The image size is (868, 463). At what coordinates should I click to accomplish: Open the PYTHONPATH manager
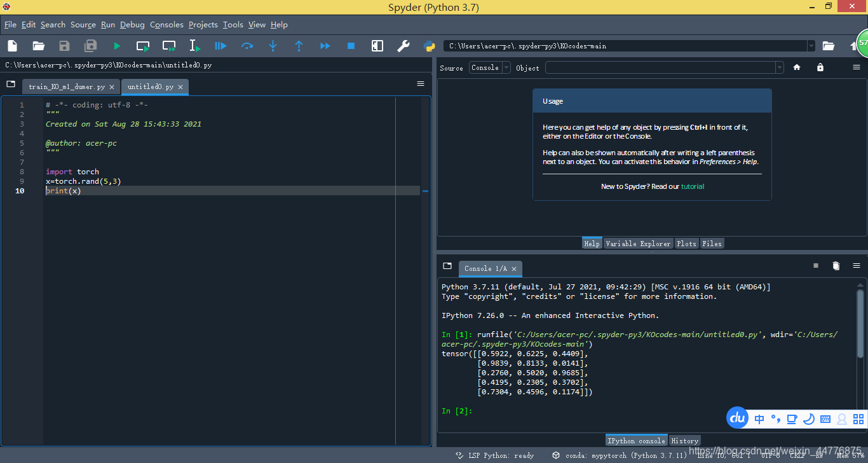pos(429,46)
